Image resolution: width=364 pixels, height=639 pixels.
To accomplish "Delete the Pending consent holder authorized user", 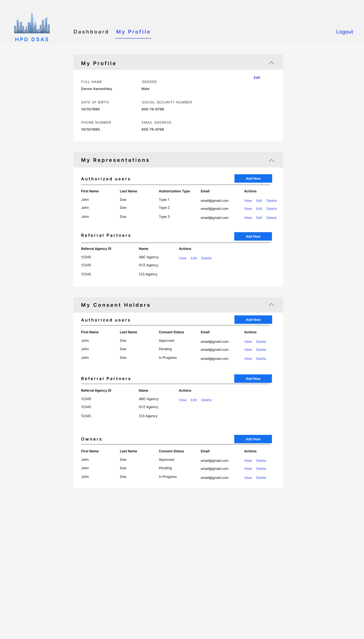I will click(x=261, y=350).
